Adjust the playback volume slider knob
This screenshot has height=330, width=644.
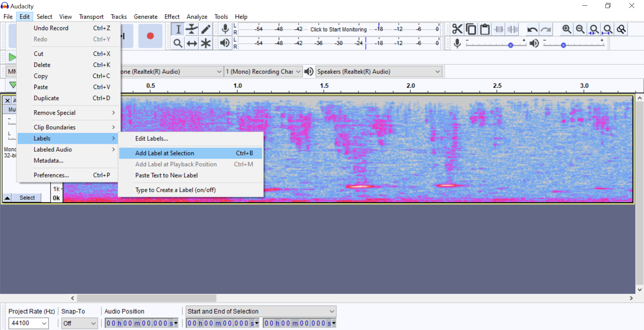click(563, 45)
